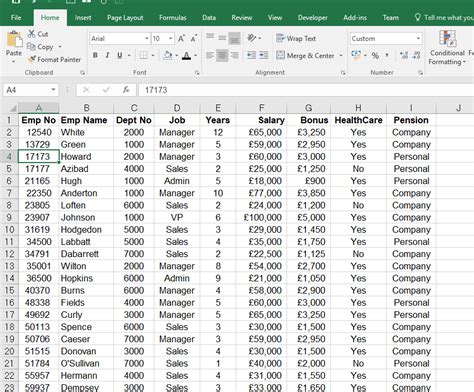Switch to the Insert tab
474x392 pixels.
[x=83, y=18]
